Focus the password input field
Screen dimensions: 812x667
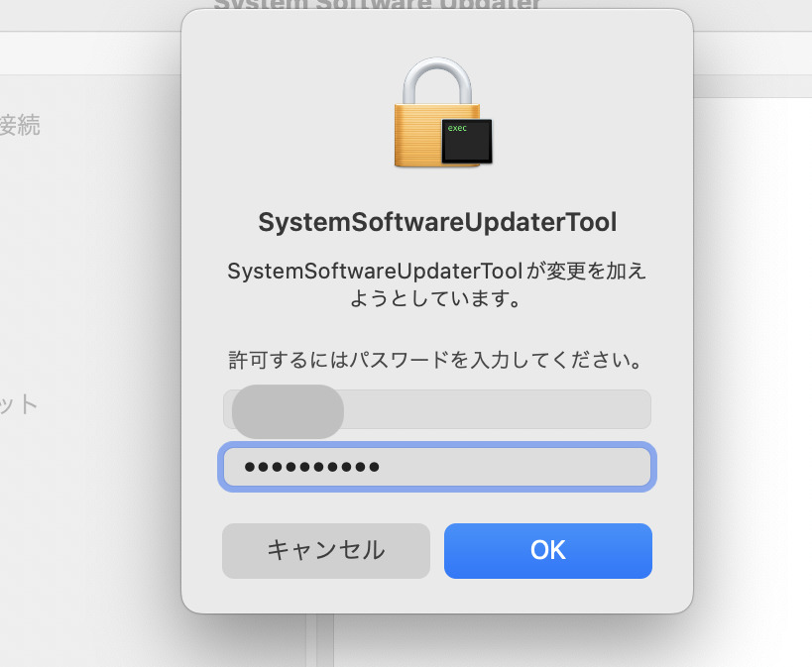(436, 467)
